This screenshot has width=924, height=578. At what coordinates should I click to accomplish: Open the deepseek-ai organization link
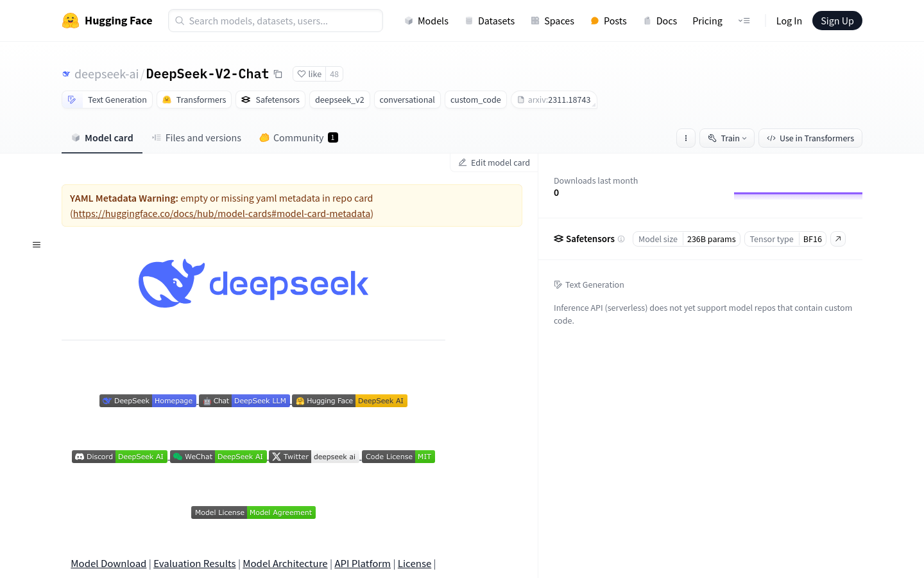coord(107,74)
